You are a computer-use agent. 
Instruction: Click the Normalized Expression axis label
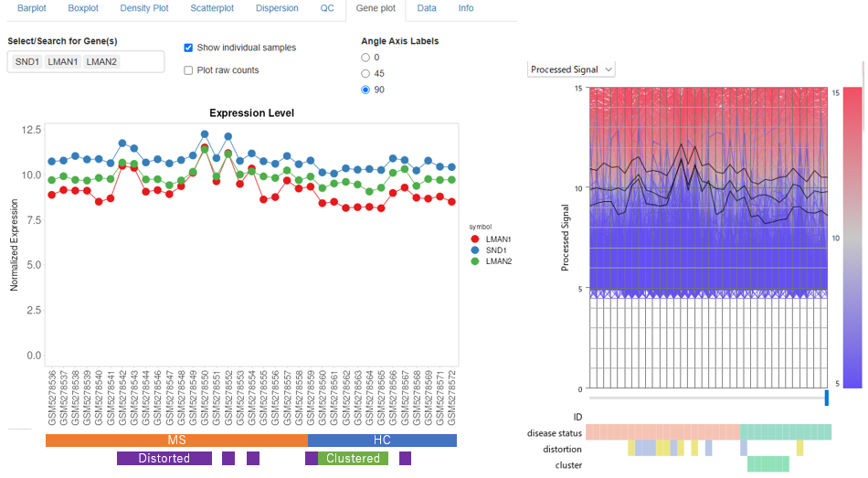tap(15, 245)
